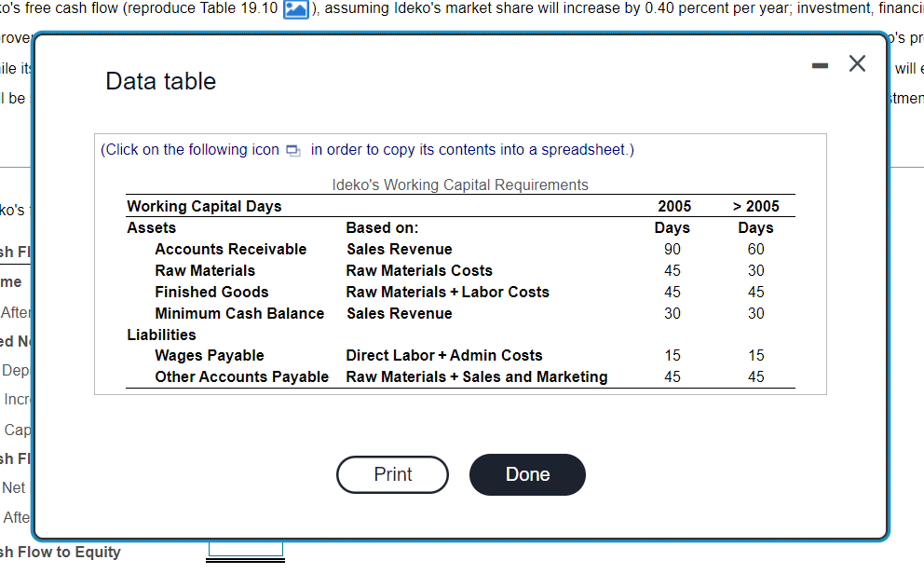Image resolution: width=924 pixels, height=574 pixels.
Task: Select Minimum Cash Balance row label
Action: tap(239, 313)
